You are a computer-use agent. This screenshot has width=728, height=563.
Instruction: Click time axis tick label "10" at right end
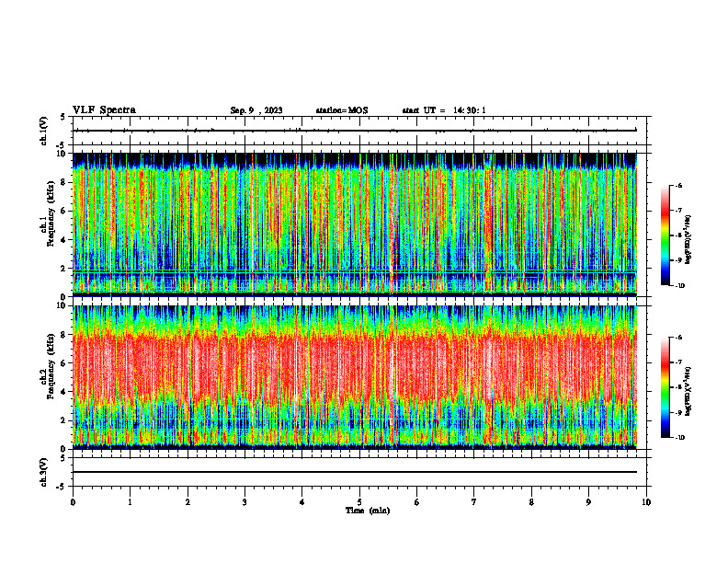(x=646, y=502)
